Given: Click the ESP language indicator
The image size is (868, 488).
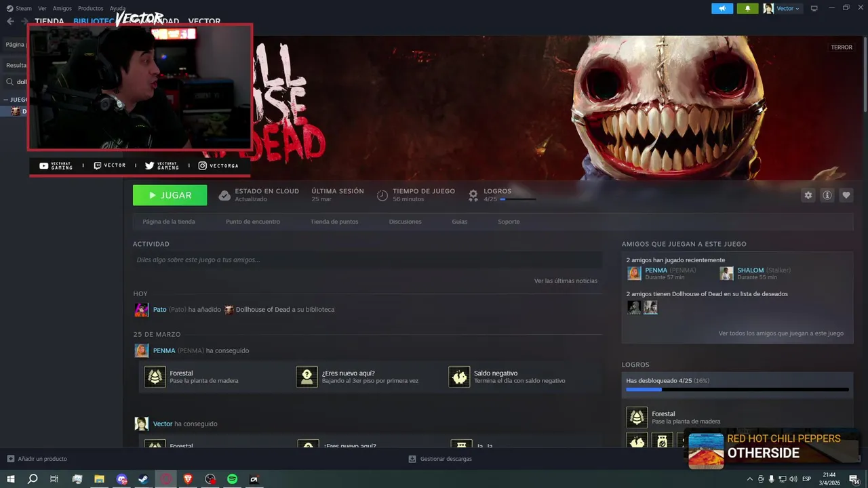Looking at the screenshot, I should tap(806, 479).
